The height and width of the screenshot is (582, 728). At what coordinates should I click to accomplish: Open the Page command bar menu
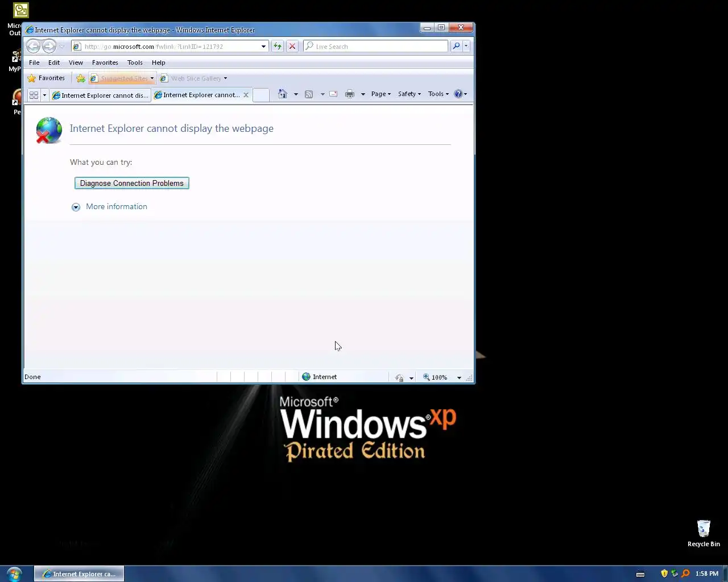pos(380,94)
